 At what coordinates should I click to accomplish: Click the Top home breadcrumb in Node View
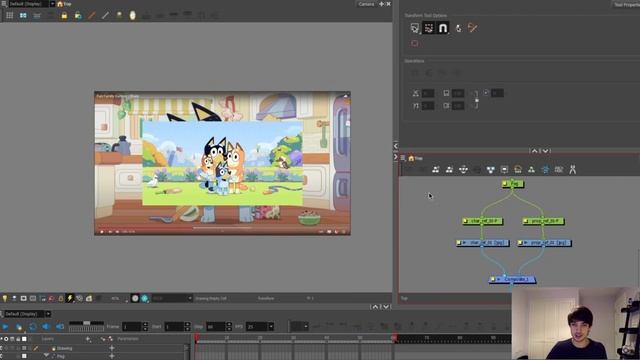click(x=416, y=158)
